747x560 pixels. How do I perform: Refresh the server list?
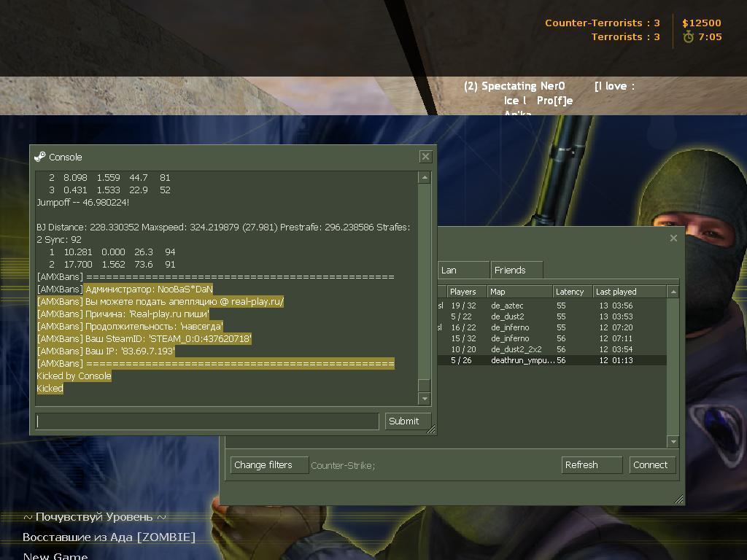592,465
